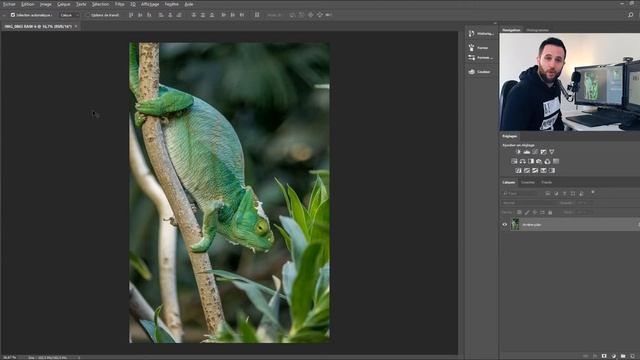Add a Curves adjustment layer

[535, 152]
